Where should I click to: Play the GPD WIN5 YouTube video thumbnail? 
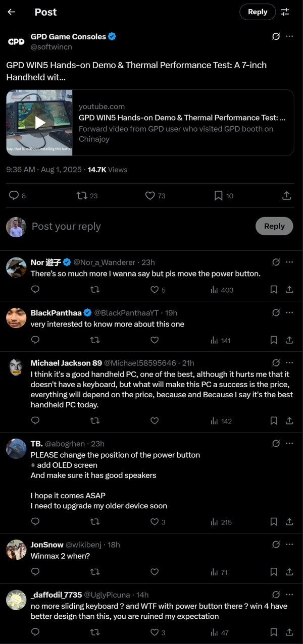point(39,123)
